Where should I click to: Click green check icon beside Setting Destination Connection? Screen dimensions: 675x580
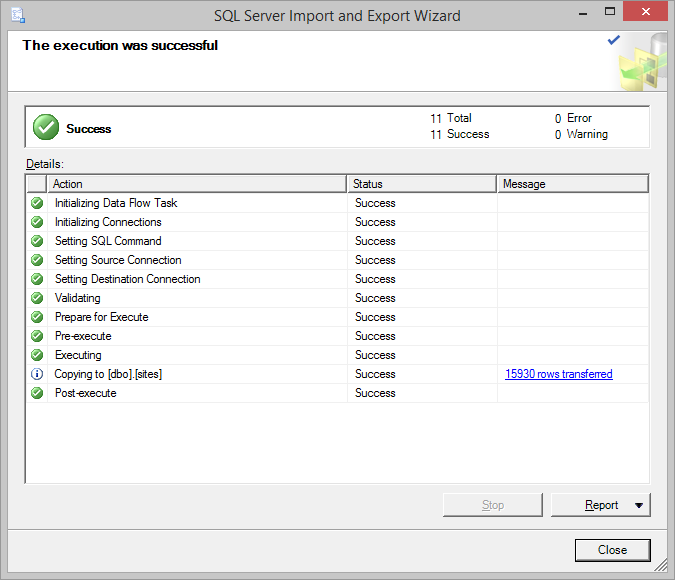click(x=37, y=279)
